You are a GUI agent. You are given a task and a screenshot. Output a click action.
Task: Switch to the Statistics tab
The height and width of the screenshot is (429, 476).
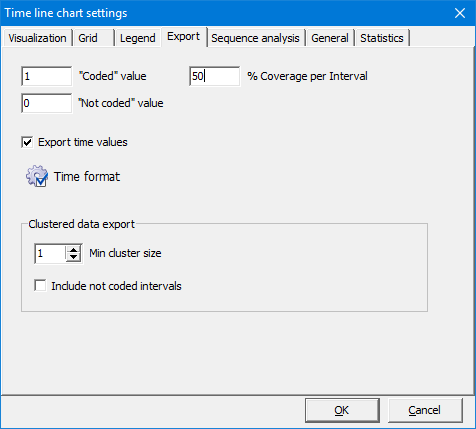382,38
